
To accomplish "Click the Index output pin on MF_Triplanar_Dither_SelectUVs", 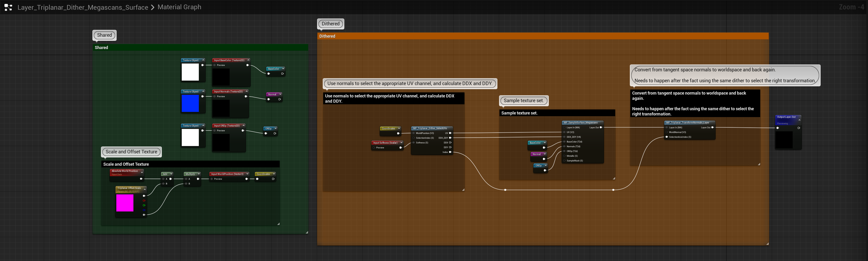I will click(450, 152).
